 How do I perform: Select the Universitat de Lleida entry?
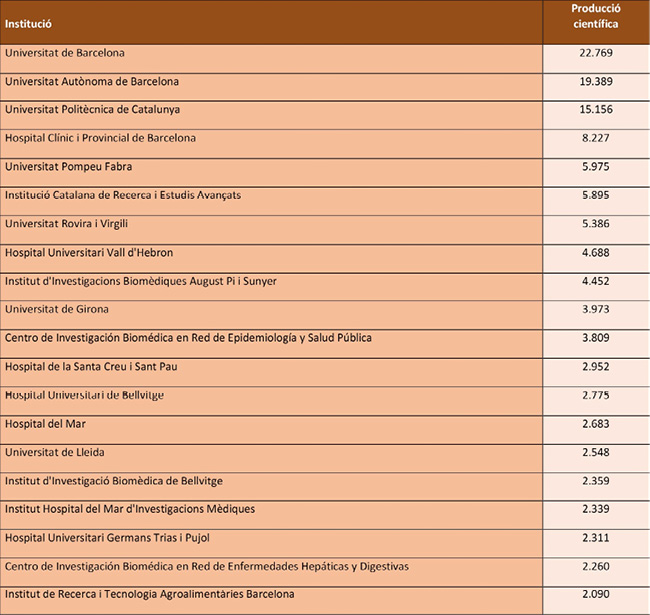pos(54,453)
